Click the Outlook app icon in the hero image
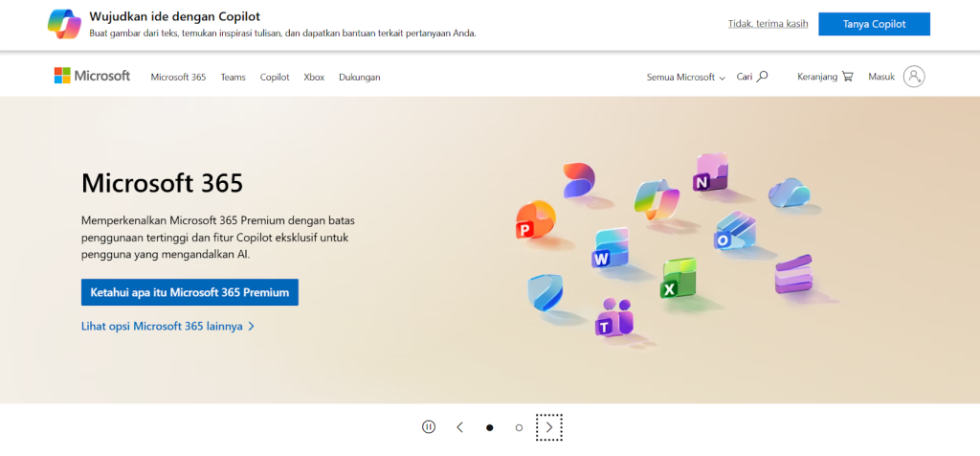Screen dimensions: 980x456 pyautogui.click(x=735, y=231)
